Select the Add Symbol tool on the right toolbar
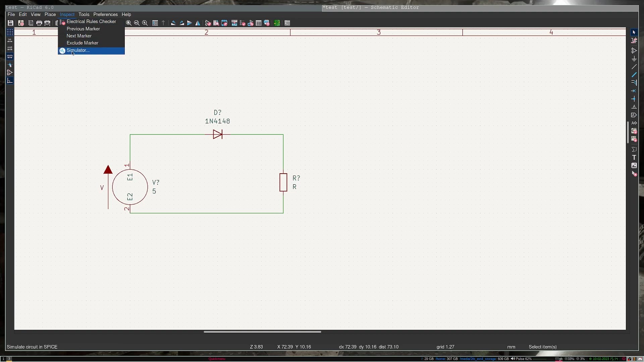 (x=634, y=51)
